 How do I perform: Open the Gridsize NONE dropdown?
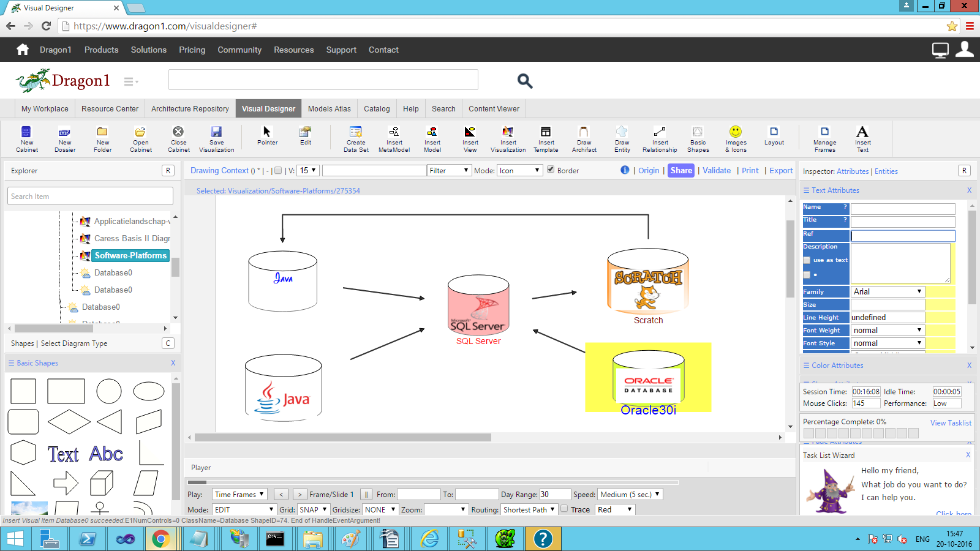click(x=380, y=509)
